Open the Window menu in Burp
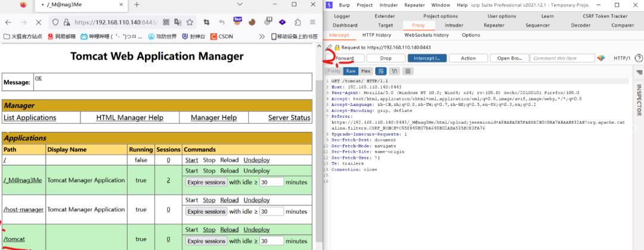This screenshot has width=644, height=250. [440, 5]
